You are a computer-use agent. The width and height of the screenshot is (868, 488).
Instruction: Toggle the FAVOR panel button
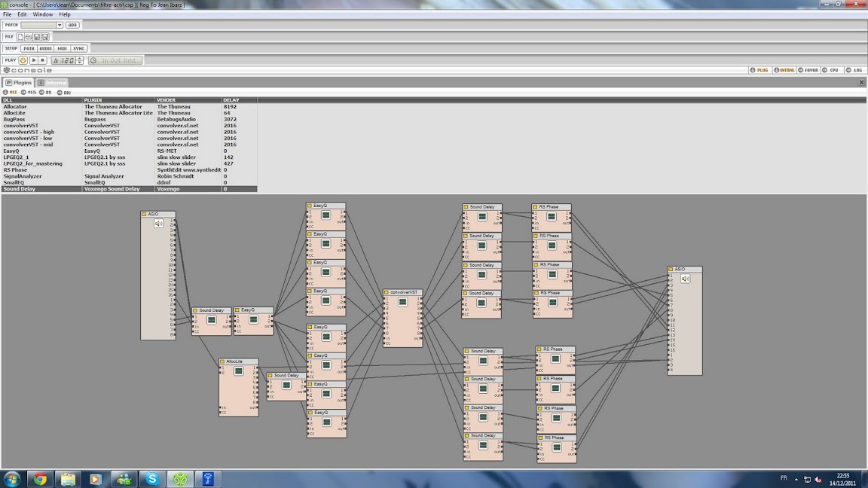coord(808,70)
